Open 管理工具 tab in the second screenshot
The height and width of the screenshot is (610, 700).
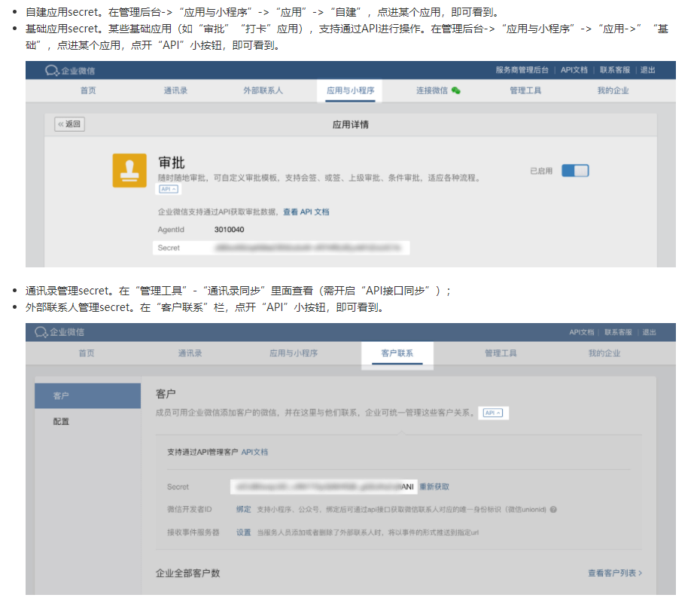pyautogui.click(x=501, y=353)
